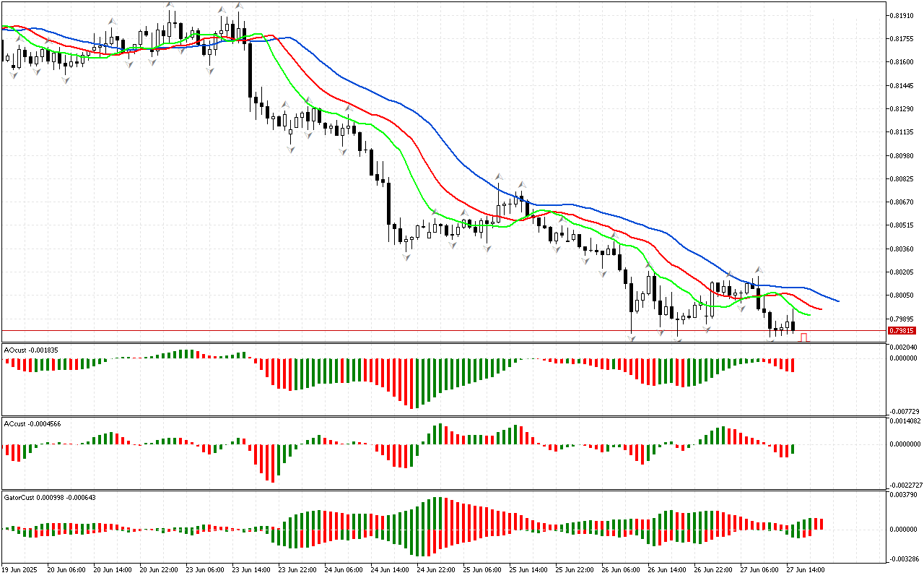This screenshot has height=578, width=924.
Task: Click the down fractal arrow below 24 Jun low
Action: (407, 257)
